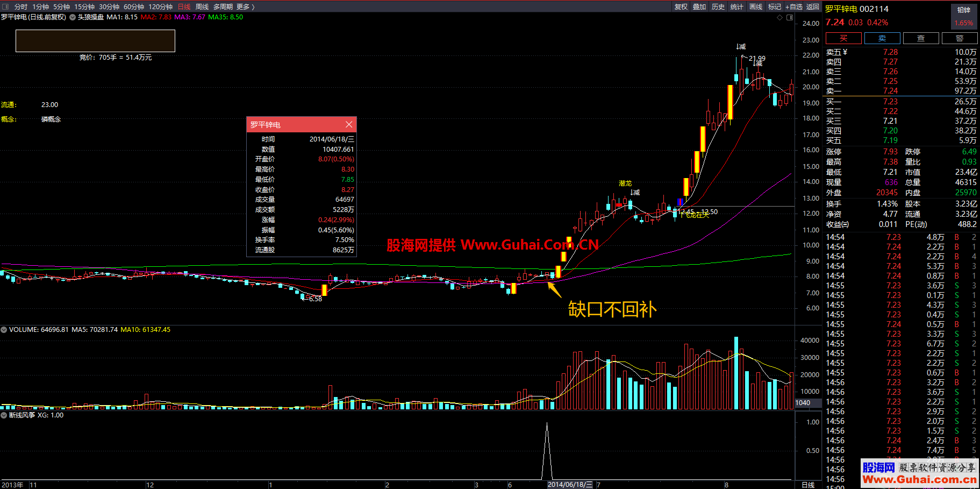The width and height of the screenshot is (980, 489).
Task: Expand the 更多 periods menu
Action: pyautogui.click(x=245, y=7)
